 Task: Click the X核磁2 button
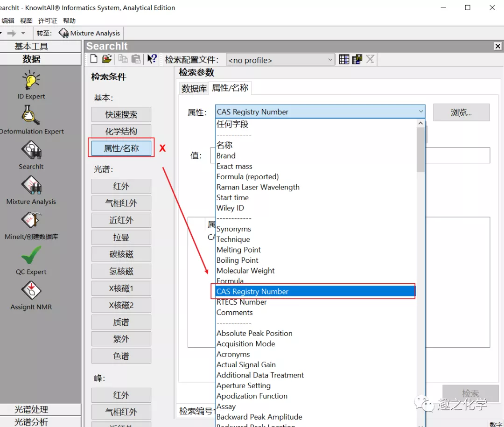coord(121,305)
